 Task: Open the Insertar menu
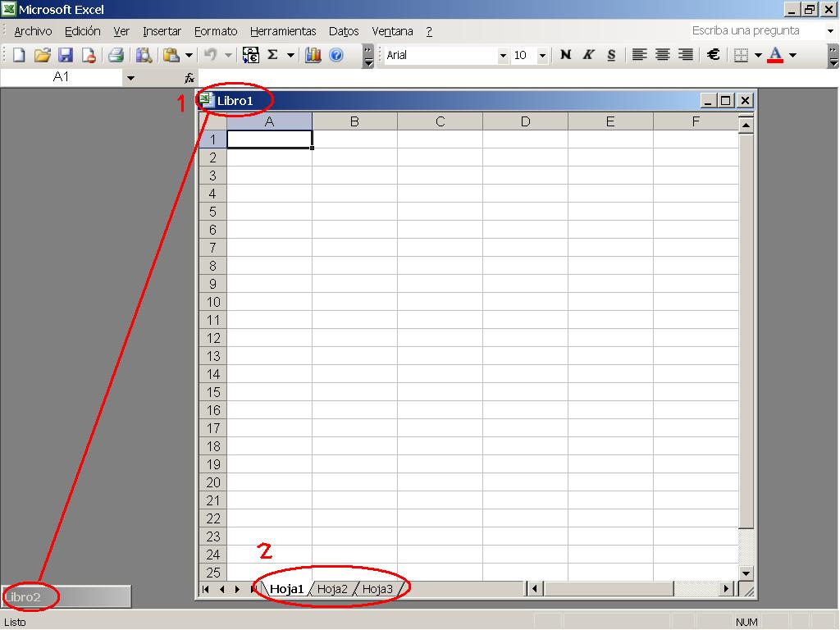click(162, 31)
